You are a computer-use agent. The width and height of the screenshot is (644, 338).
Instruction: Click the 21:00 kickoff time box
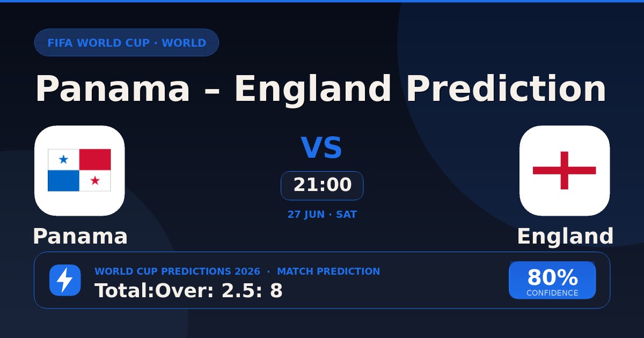(x=322, y=186)
